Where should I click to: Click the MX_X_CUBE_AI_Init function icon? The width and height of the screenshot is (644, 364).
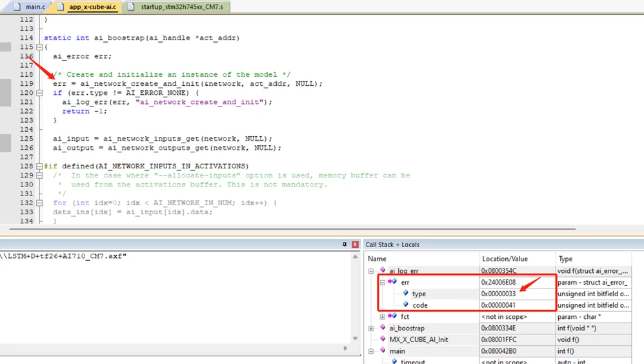pyautogui.click(x=383, y=339)
